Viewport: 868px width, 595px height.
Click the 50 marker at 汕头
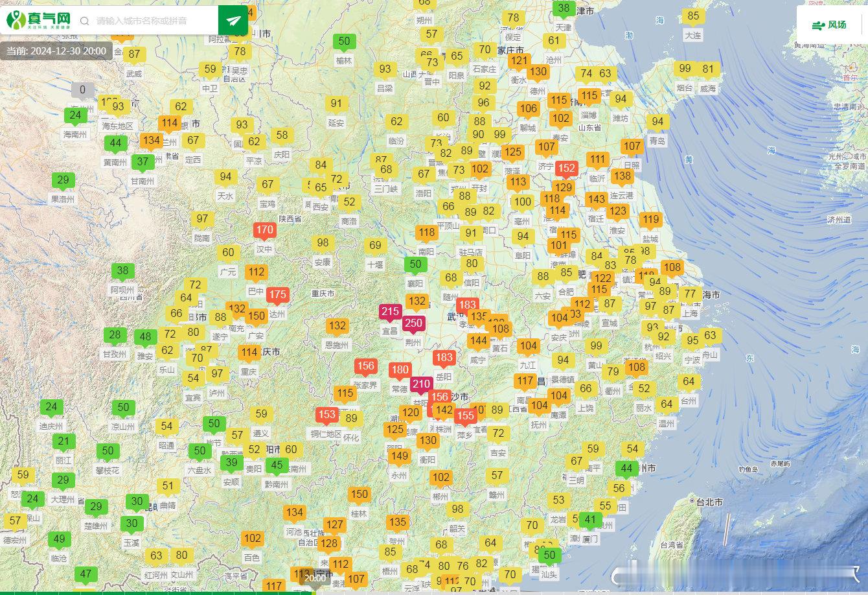tap(549, 555)
